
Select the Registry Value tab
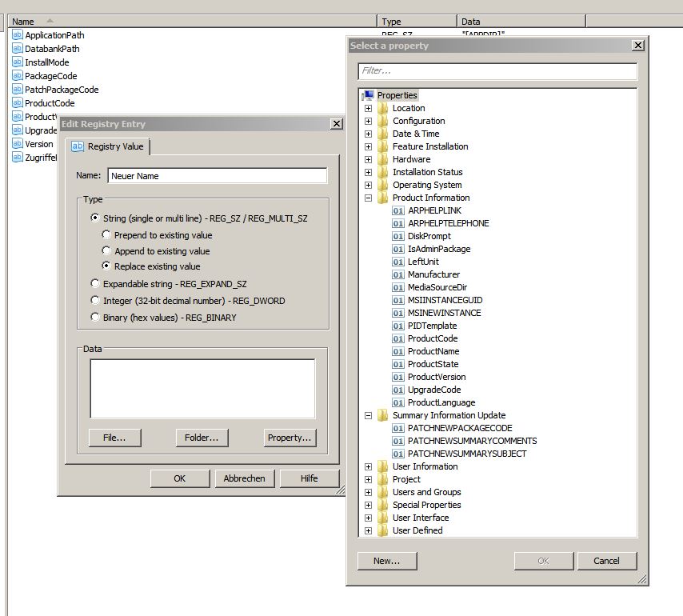coord(107,146)
